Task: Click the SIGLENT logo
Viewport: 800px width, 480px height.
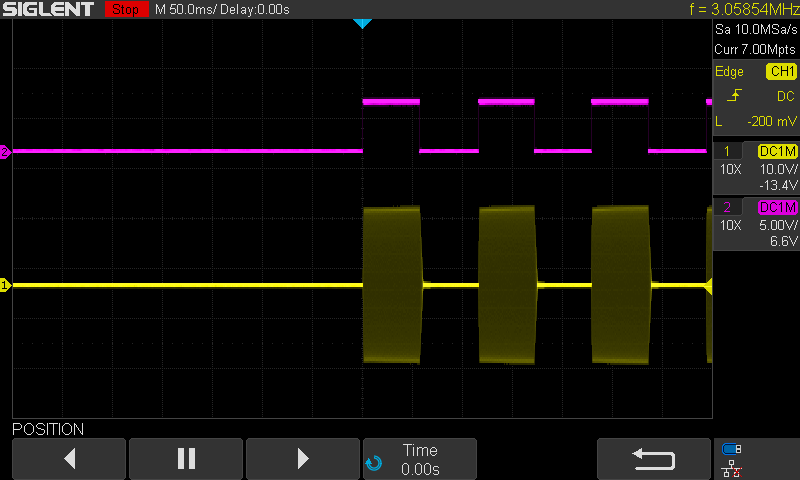Action: tap(48, 9)
